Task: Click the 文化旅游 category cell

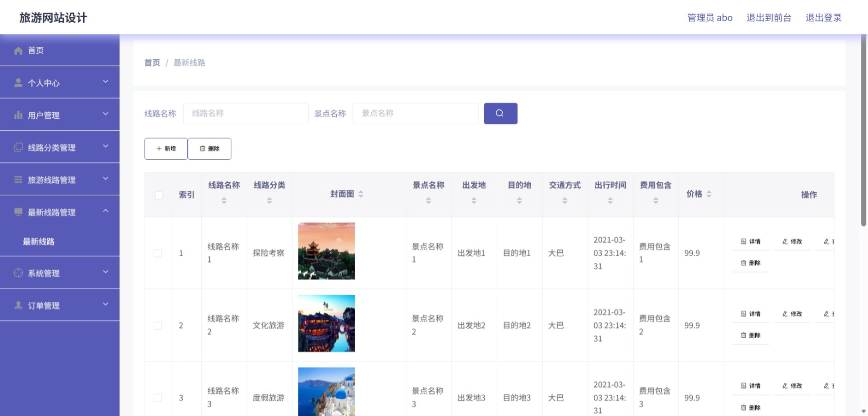Action: 268,325
